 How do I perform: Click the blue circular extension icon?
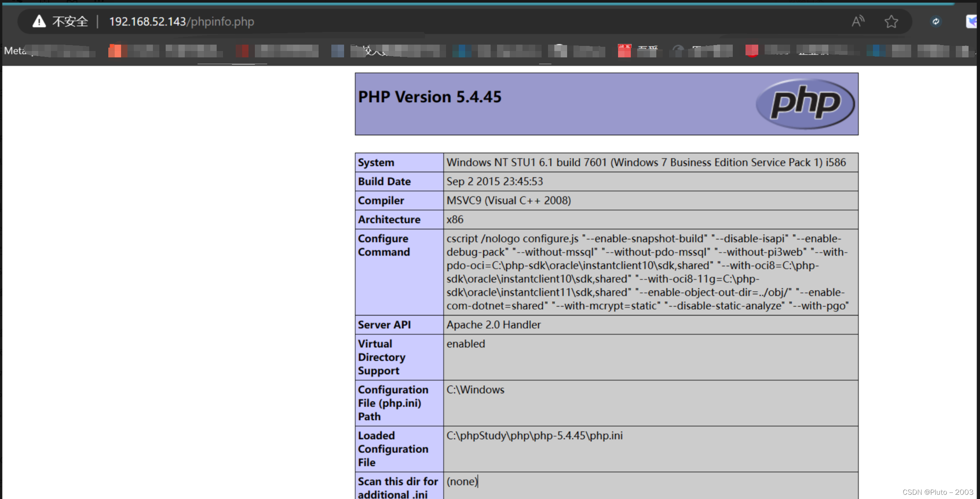[x=935, y=21]
